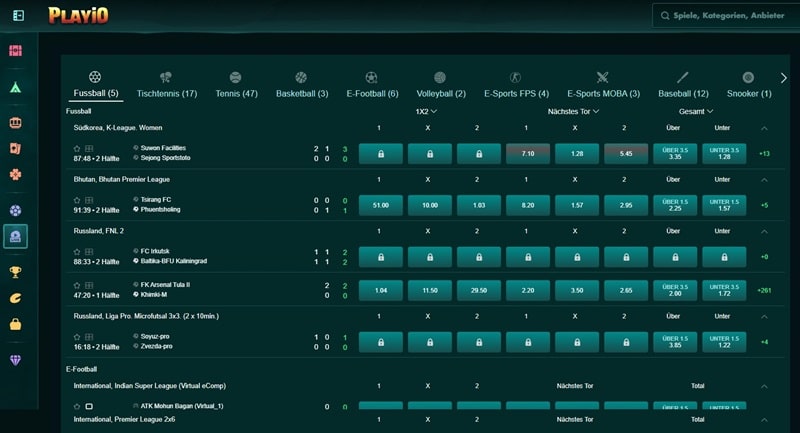800x433 pixels.
Task: Select draw odds 11.50 in Arsenal Tula match
Action: click(x=430, y=290)
